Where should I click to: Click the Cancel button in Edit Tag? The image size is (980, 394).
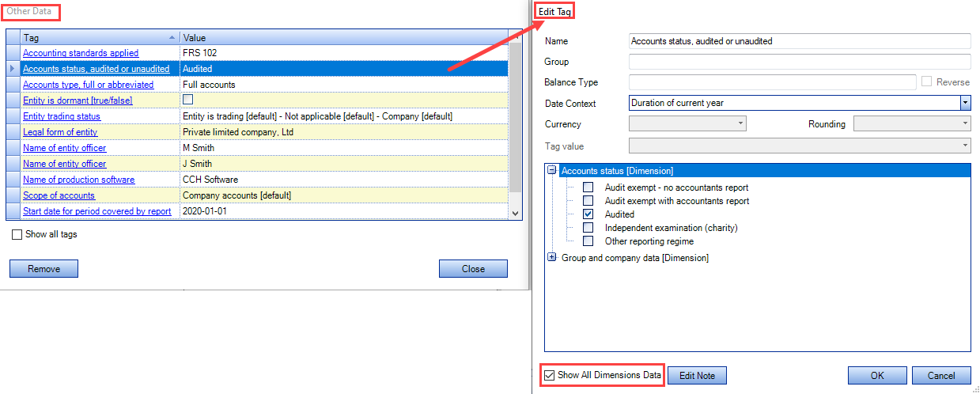pyautogui.click(x=941, y=375)
